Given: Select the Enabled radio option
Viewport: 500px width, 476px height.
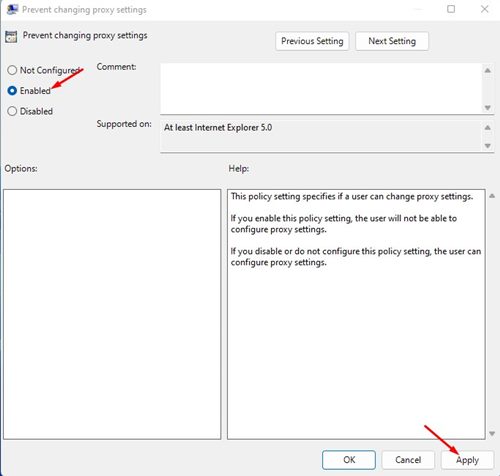Looking at the screenshot, I should coord(12,91).
